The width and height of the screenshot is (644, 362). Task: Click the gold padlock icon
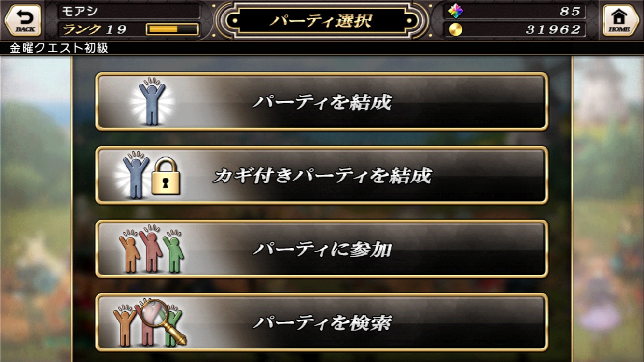click(x=166, y=177)
